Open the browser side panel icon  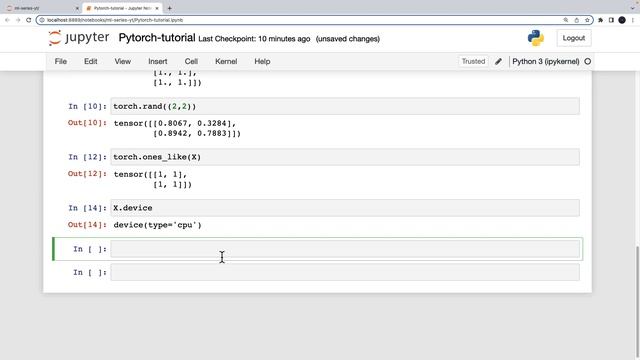pos(611,20)
